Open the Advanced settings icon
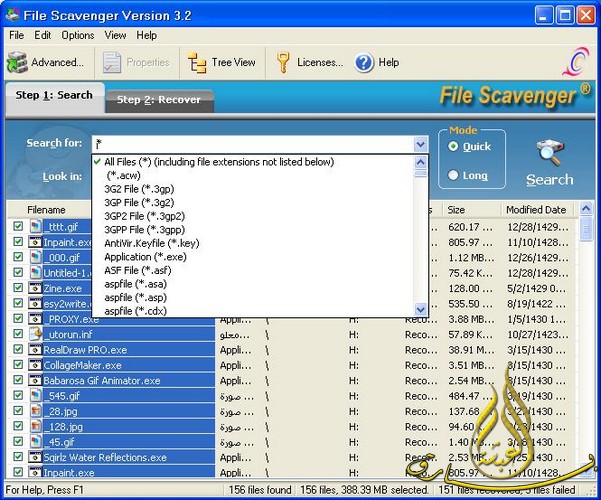This screenshot has height=500, width=601. pyautogui.click(x=17, y=62)
